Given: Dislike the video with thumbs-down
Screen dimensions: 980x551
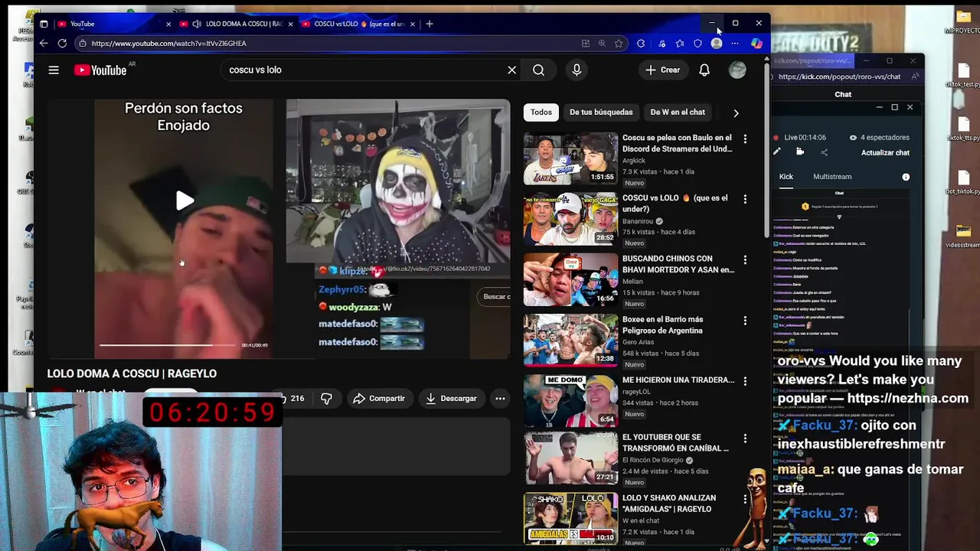Looking at the screenshot, I should pos(326,398).
